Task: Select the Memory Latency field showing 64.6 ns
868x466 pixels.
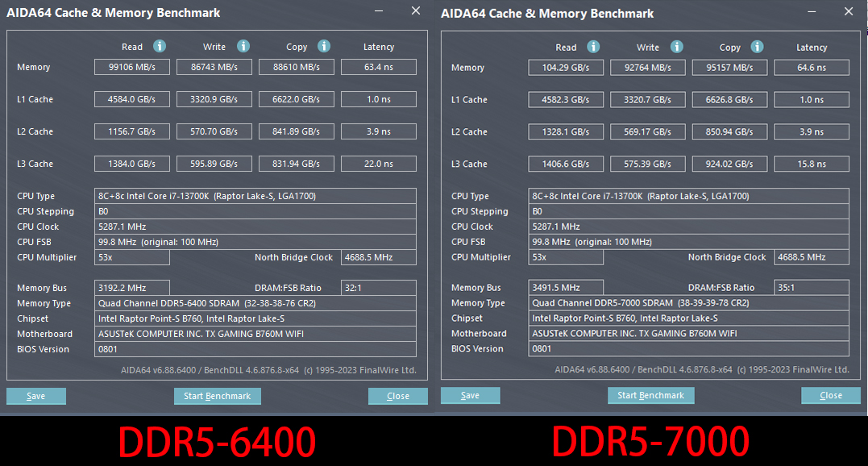Action: (x=812, y=67)
